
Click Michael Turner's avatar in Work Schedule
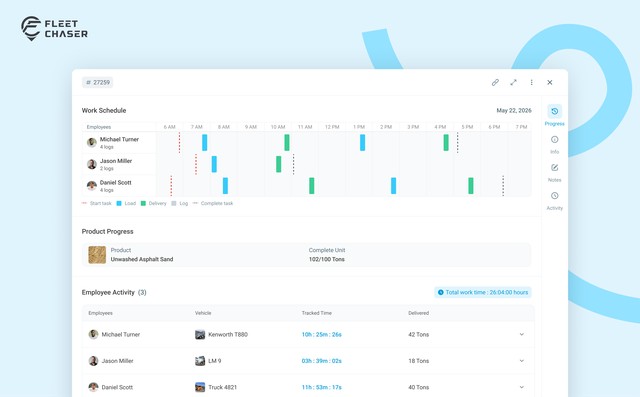pos(92,142)
